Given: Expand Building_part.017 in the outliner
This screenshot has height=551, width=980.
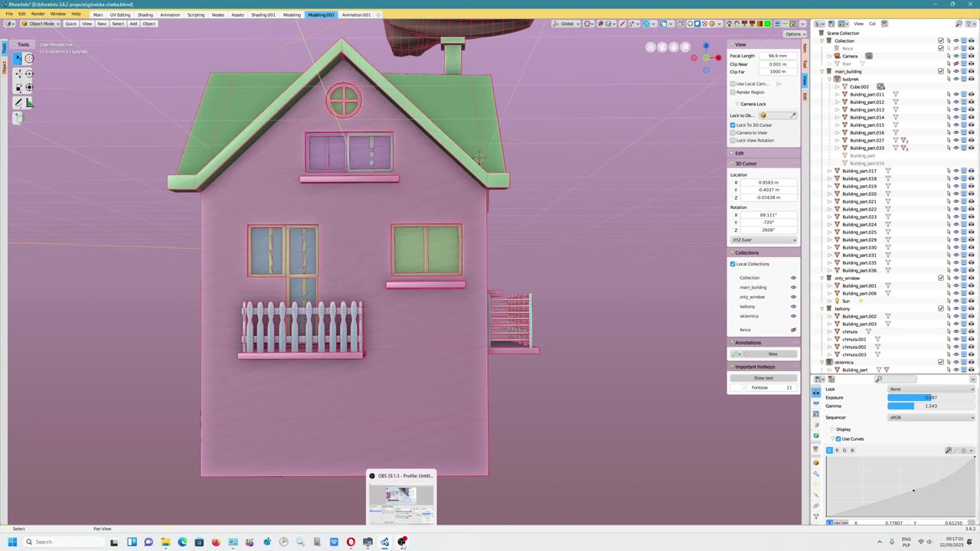Looking at the screenshot, I should point(829,171).
